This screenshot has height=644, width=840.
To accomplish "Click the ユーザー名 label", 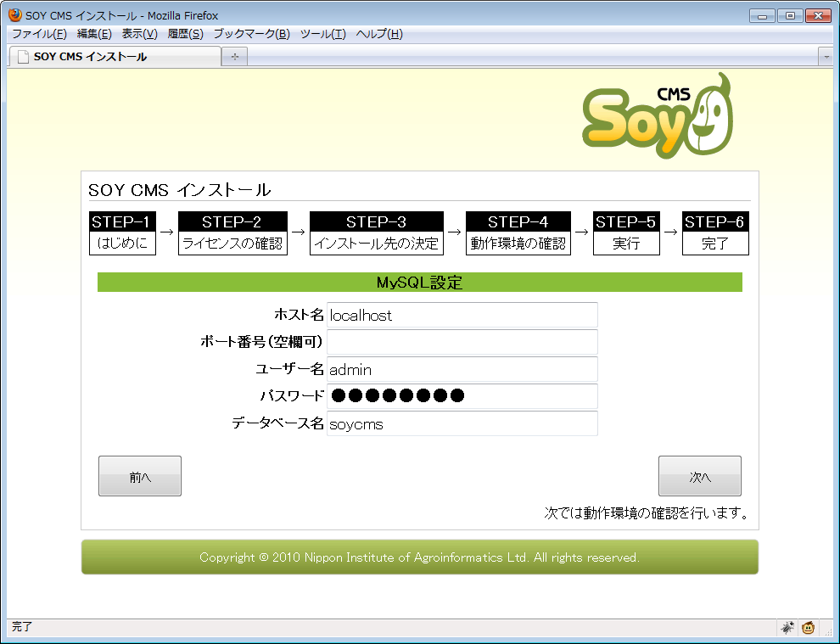I will coord(290,368).
